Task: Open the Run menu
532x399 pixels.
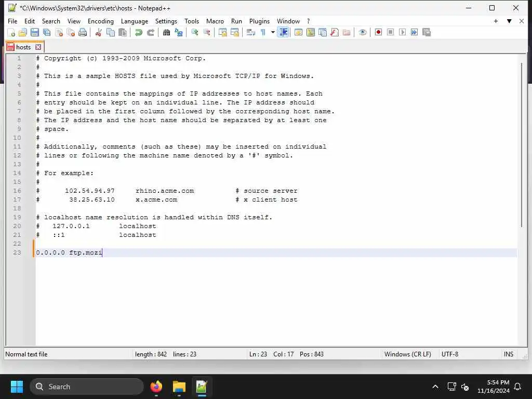Action: pyautogui.click(x=236, y=21)
